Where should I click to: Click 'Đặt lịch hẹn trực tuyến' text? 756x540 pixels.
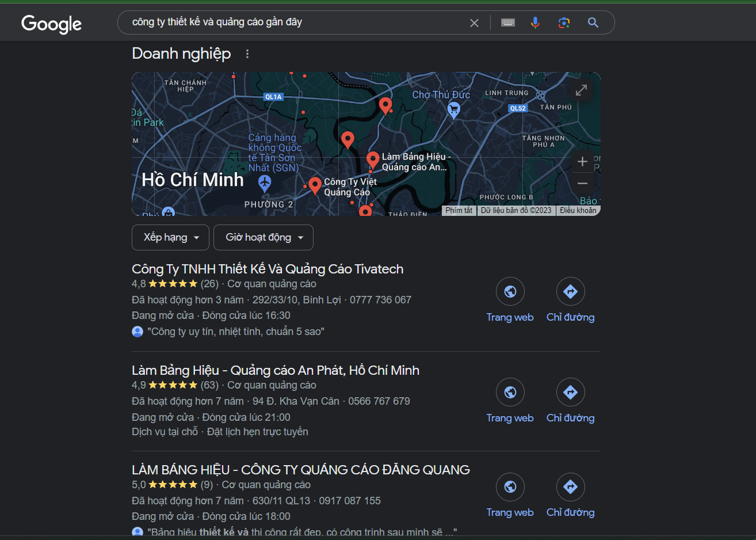pyautogui.click(x=258, y=432)
